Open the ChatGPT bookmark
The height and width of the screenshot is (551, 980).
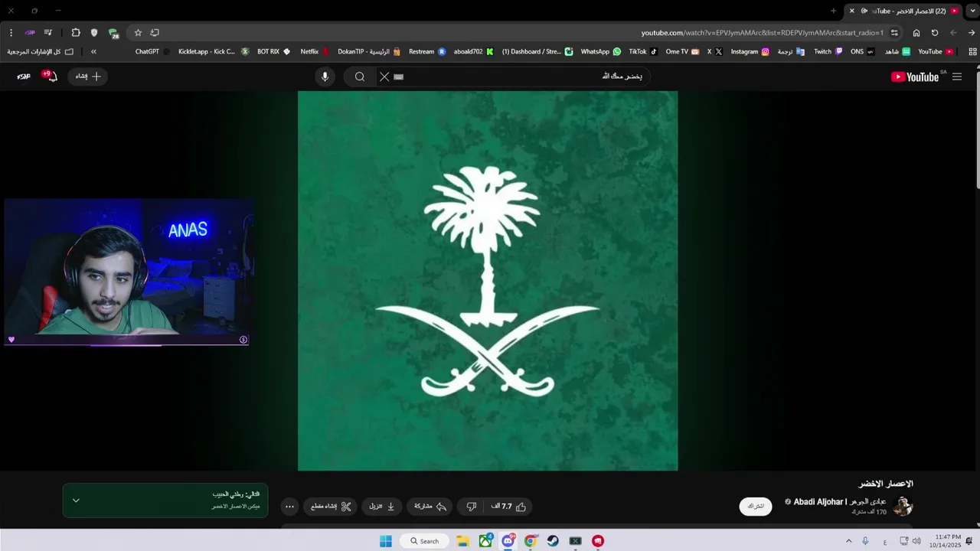152,52
